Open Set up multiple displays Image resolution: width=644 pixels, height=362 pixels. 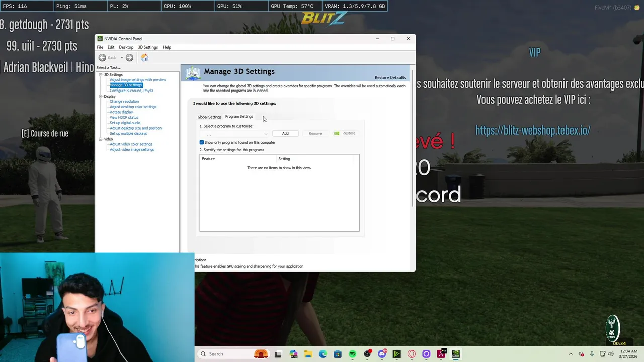click(x=128, y=134)
